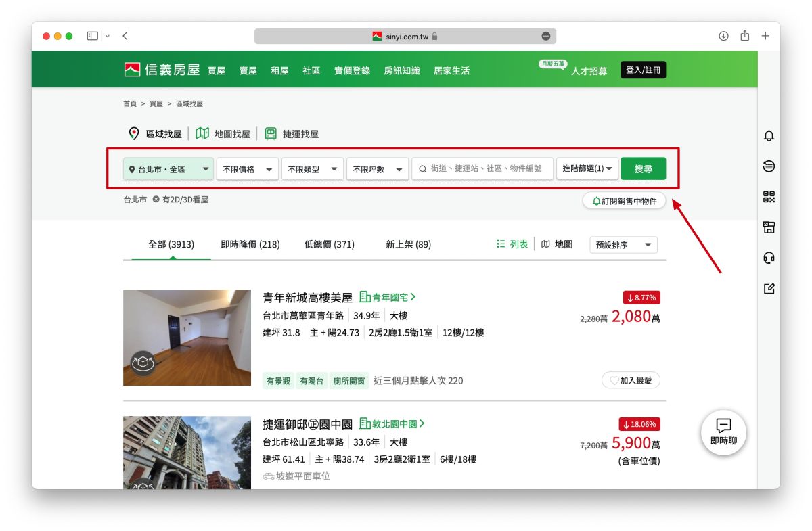This screenshot has height=531, width=812.
Task: Open Safari downloads icon
Action: (x=723, y=36)
